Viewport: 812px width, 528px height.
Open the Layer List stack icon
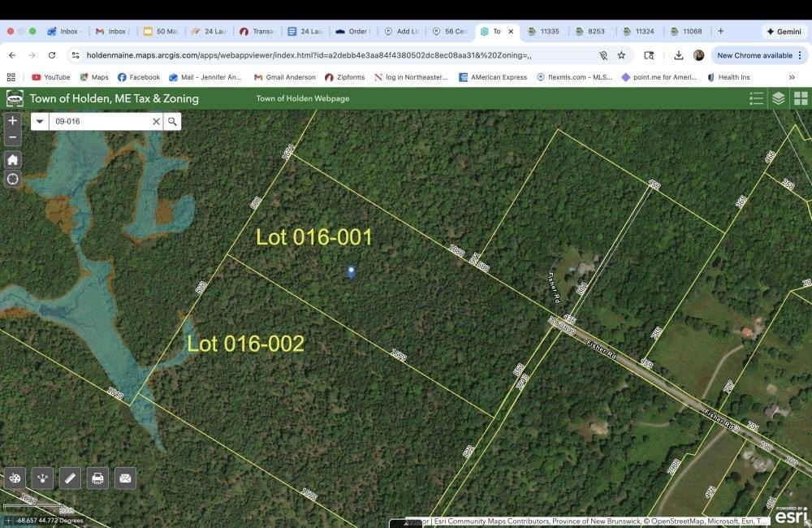(x=779, y=98)
